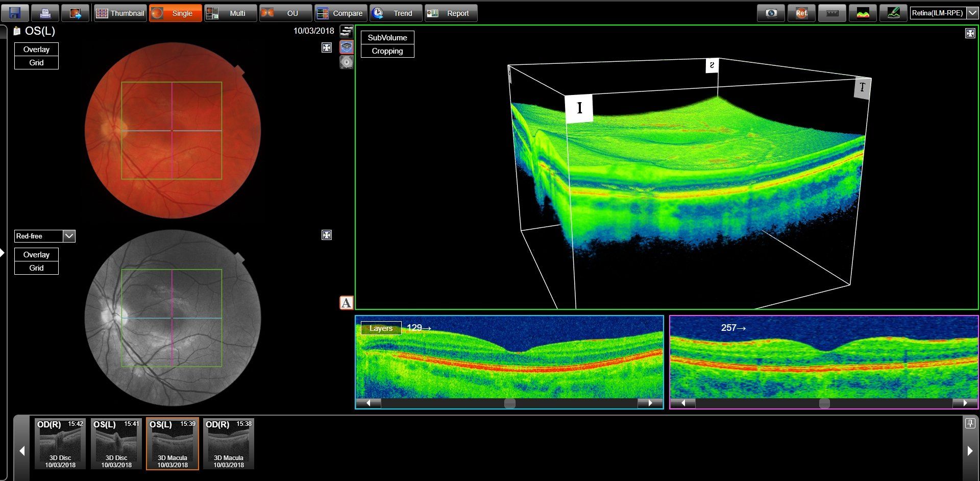
Task: Click the camera snapshot icon
Action: [x=771, y=13]
